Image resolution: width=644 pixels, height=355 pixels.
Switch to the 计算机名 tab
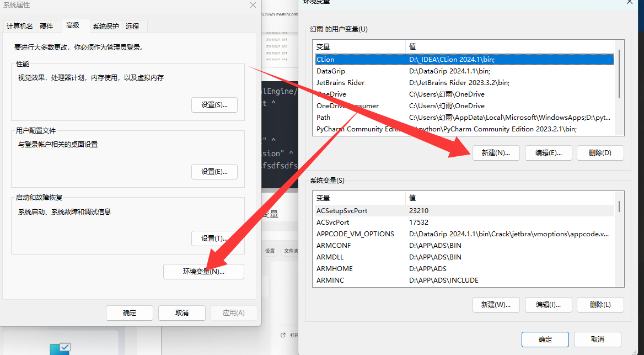20,26
